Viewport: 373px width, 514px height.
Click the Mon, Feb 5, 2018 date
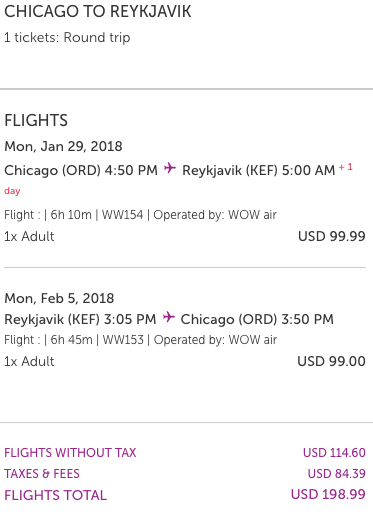(x=59, y=298)
